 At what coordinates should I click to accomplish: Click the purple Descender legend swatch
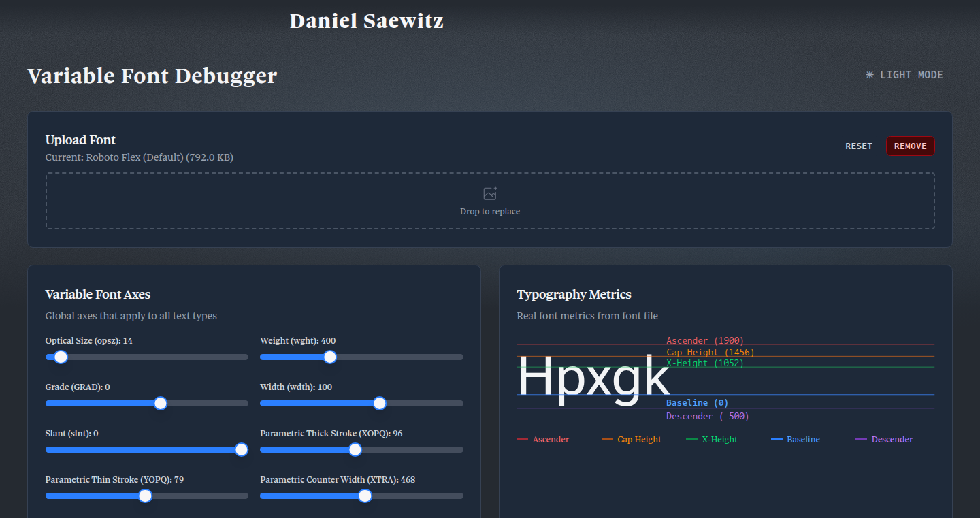point(861,440)
